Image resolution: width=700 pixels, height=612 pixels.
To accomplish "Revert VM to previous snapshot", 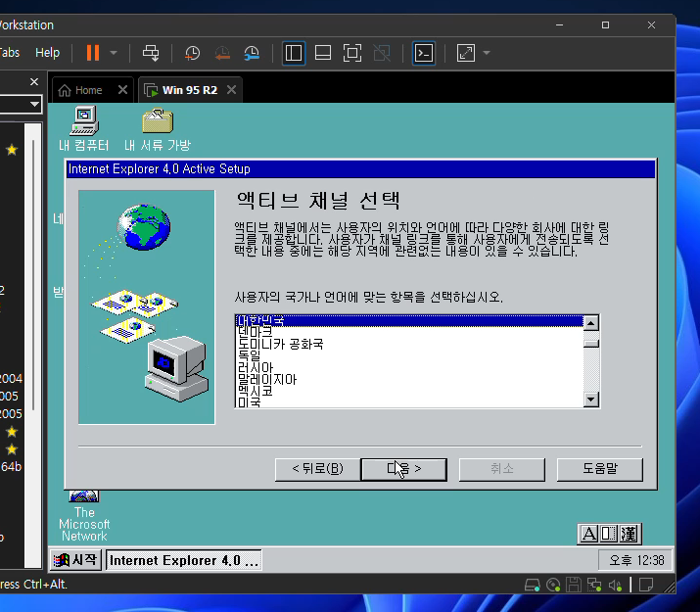I will (x=222, y=53).
